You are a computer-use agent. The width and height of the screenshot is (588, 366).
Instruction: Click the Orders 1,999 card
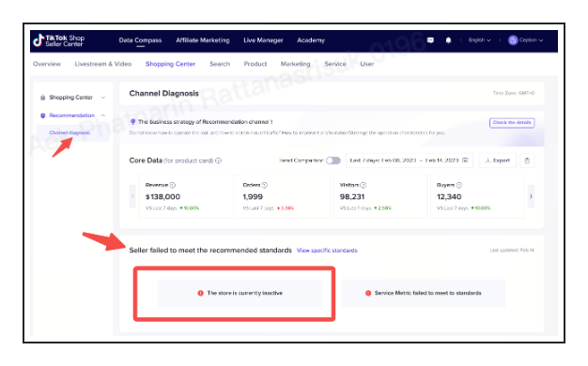[x=283, y=196]
